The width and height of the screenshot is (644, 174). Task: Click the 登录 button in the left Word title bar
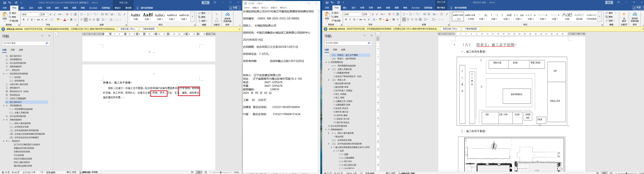206,3
